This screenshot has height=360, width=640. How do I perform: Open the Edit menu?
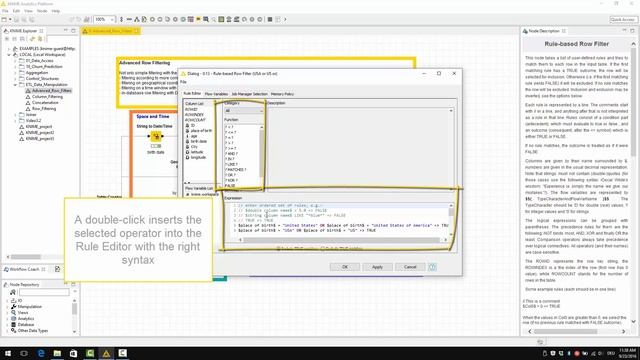(x=16, y=11)
